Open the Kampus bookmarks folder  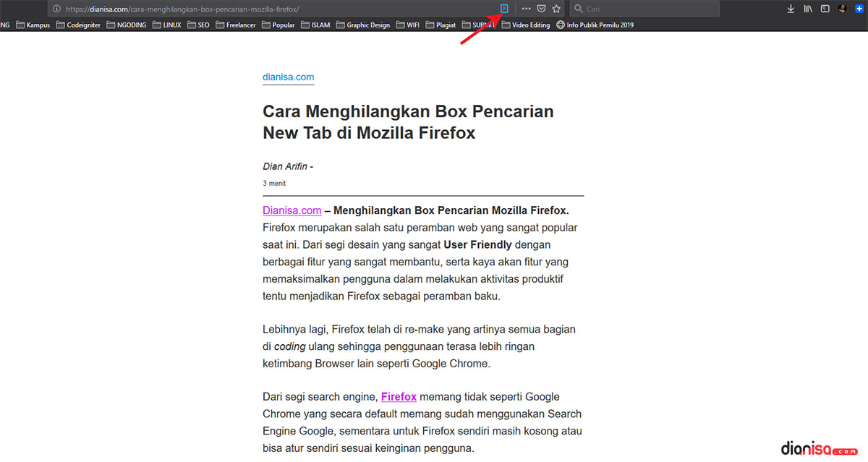pyautogui.click(x=33, y=25)
